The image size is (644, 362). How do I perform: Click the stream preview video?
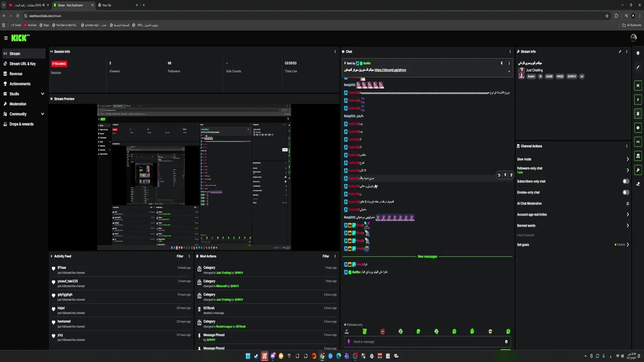tap(194, 177)
